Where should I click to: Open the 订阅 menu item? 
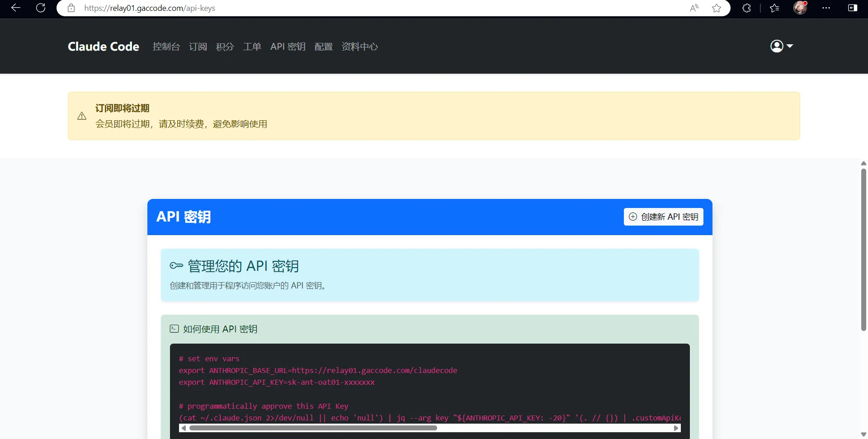pyautogui.click(x=198, y=47)
